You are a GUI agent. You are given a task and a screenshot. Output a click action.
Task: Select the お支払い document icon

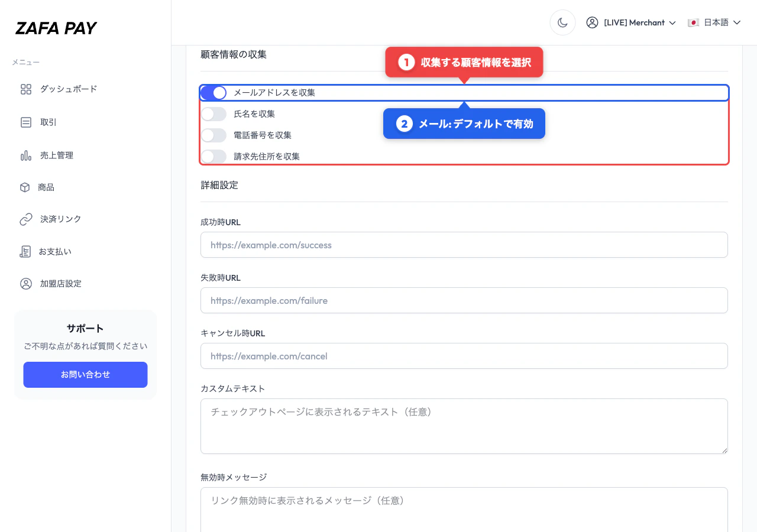pos(26,251)
